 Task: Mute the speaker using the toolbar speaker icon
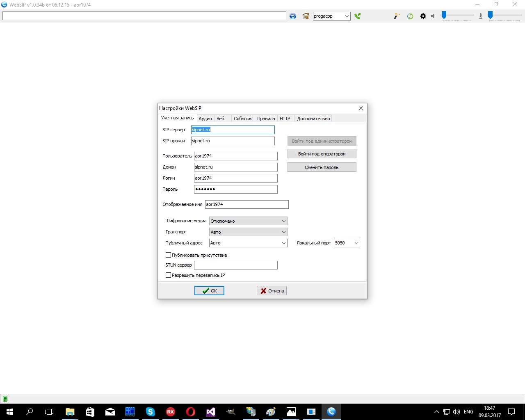433,16
